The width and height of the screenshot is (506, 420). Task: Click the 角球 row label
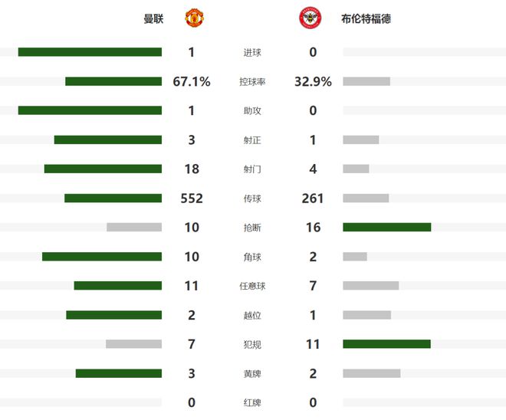252,257
